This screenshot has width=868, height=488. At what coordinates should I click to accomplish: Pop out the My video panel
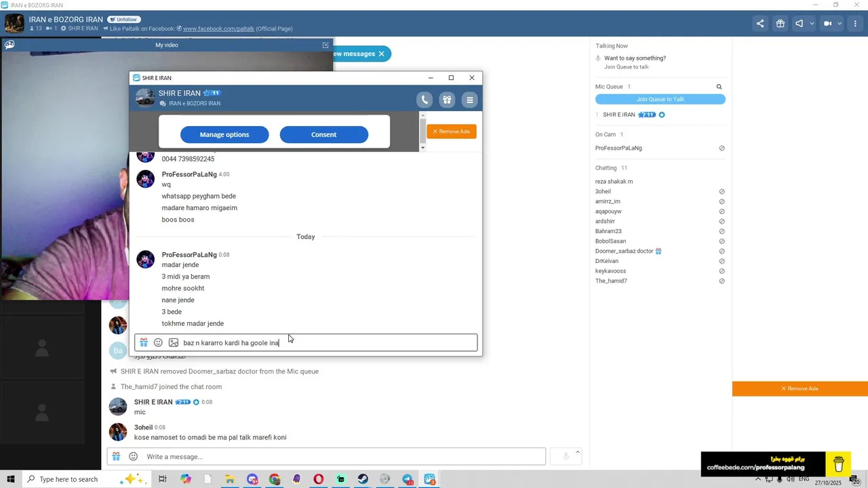[325, 45]
